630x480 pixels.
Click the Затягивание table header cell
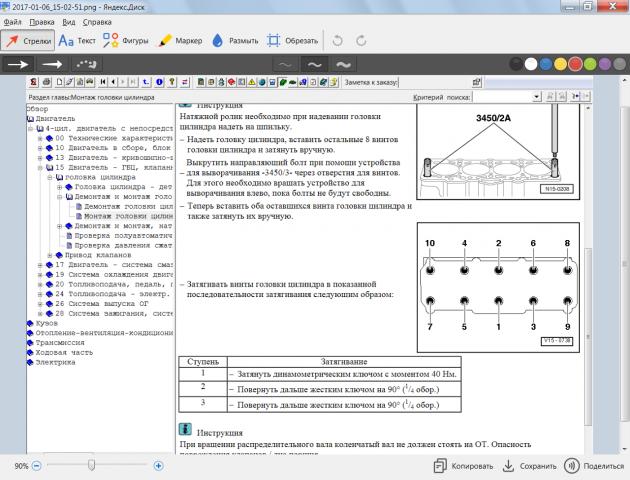pyautogui.click(x=344, y=362)
